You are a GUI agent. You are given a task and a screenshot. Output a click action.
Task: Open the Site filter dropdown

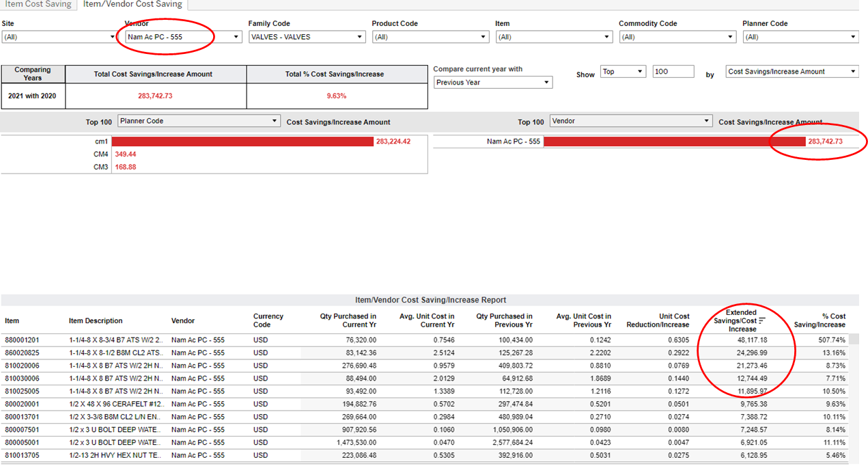pyautogui.click(x=60, y=37)
